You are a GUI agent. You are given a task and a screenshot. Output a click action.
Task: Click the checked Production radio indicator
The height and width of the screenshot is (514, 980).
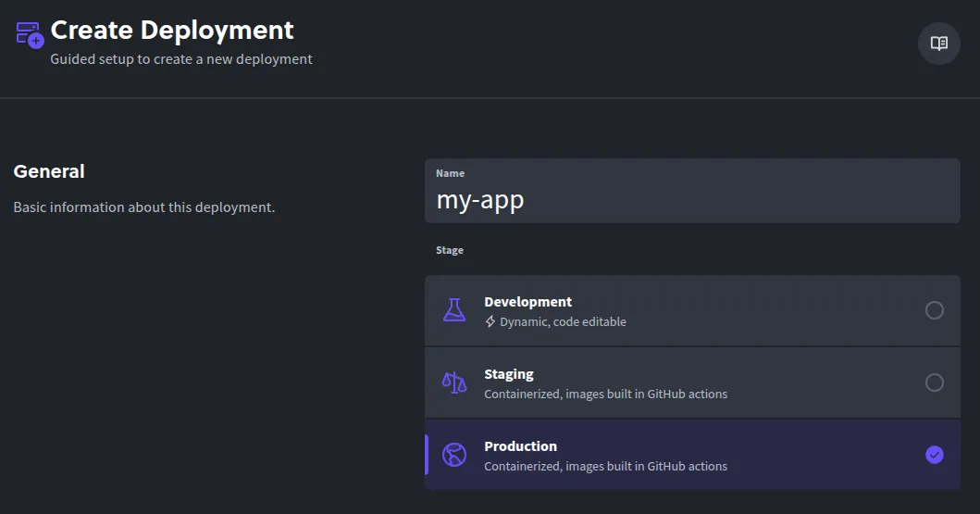click(934, 455)
